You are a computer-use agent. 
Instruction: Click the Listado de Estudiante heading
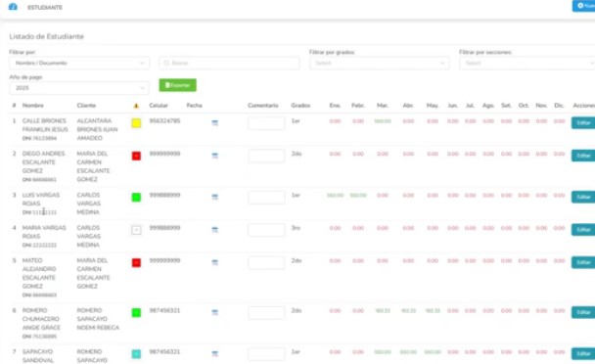click(x=46, y=36)
